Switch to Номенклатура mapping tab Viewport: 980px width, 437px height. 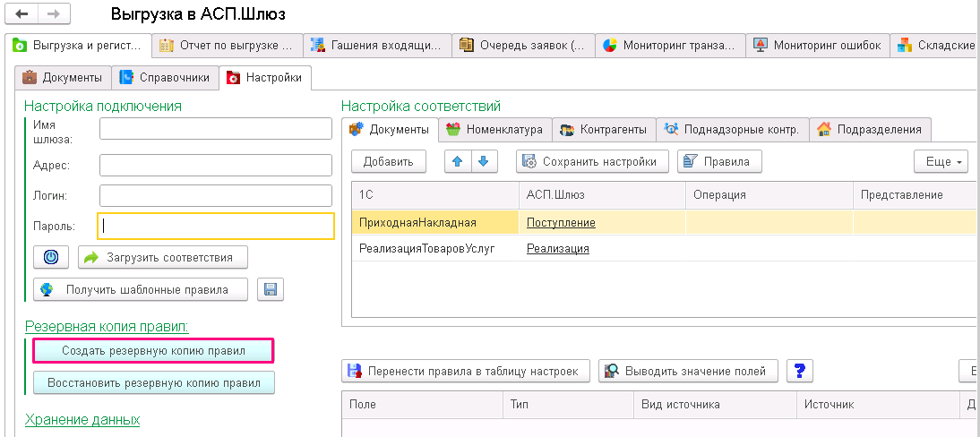click(x=495, y=130)
